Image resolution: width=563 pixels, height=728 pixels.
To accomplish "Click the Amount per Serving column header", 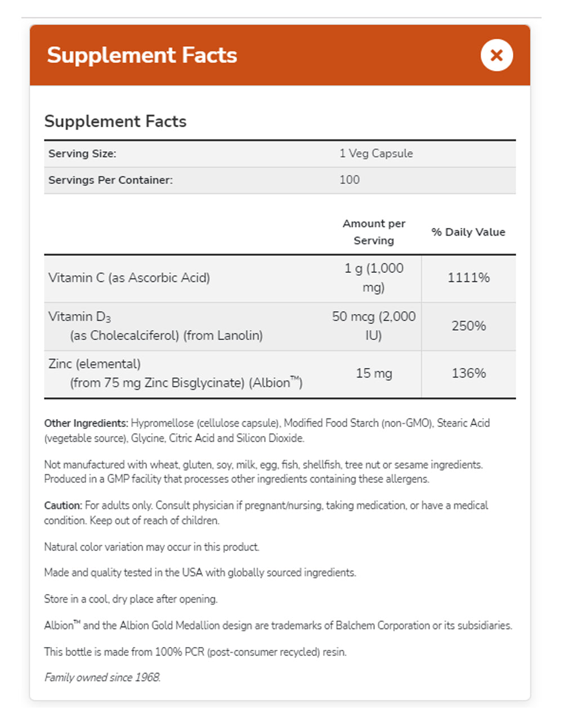I will 374,232.
